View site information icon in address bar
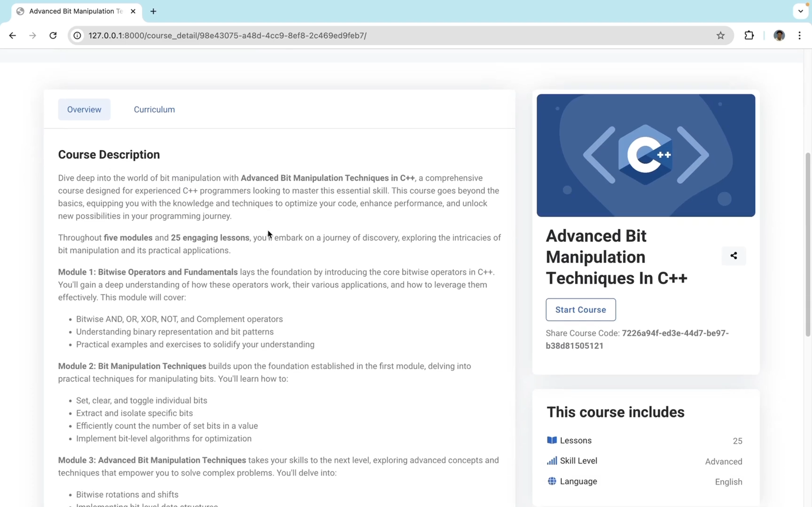812x507 pixels. click(77, 35)
